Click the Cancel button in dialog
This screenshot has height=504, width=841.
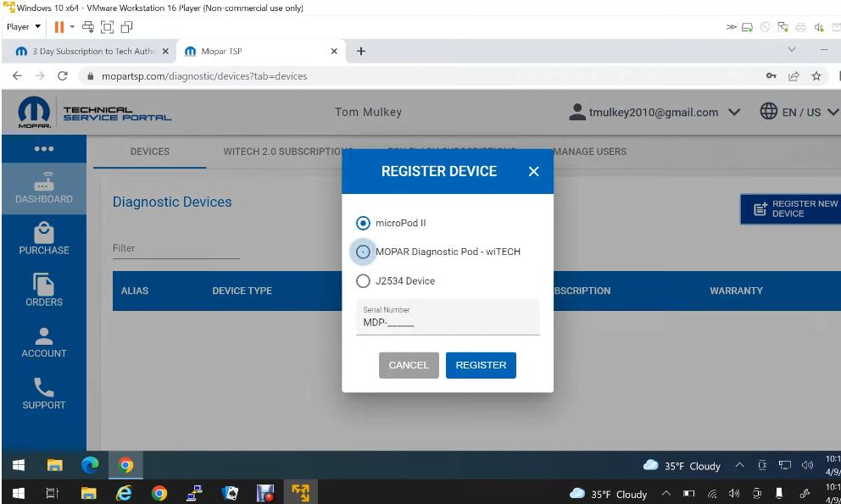(x=409, y=365)
